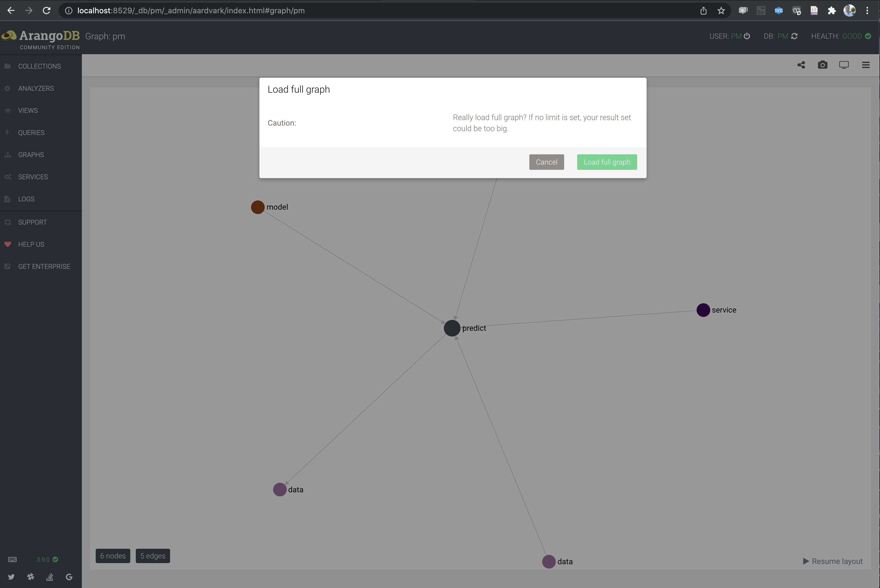Click the user logout power icon
Screen dimensions: 880x588
[746, 36]
